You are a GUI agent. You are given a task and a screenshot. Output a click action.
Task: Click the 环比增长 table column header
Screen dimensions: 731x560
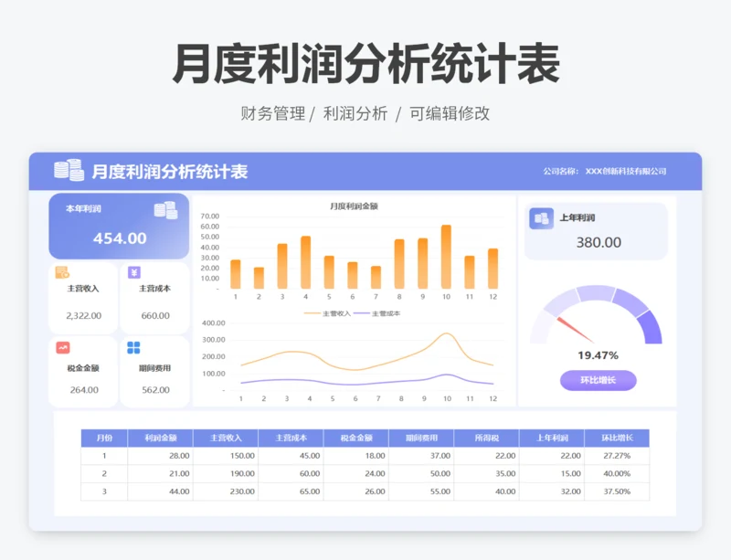tap(617, 438)
